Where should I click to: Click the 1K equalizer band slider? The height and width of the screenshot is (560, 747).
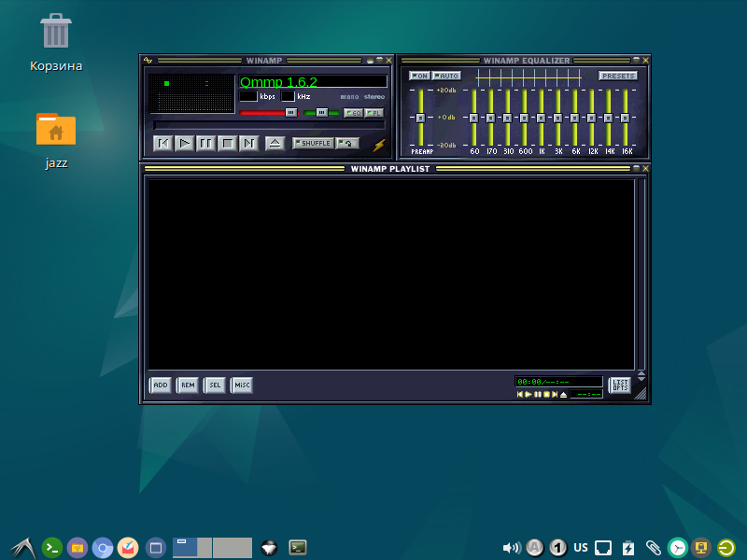pyautogui.click(x=541, y=118)
